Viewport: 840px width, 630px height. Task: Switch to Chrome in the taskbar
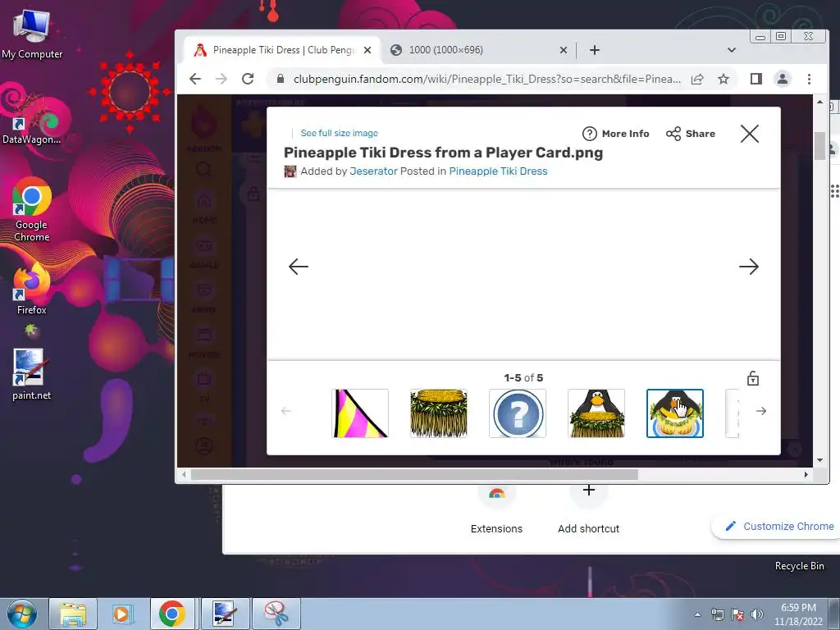click(172, 614)
